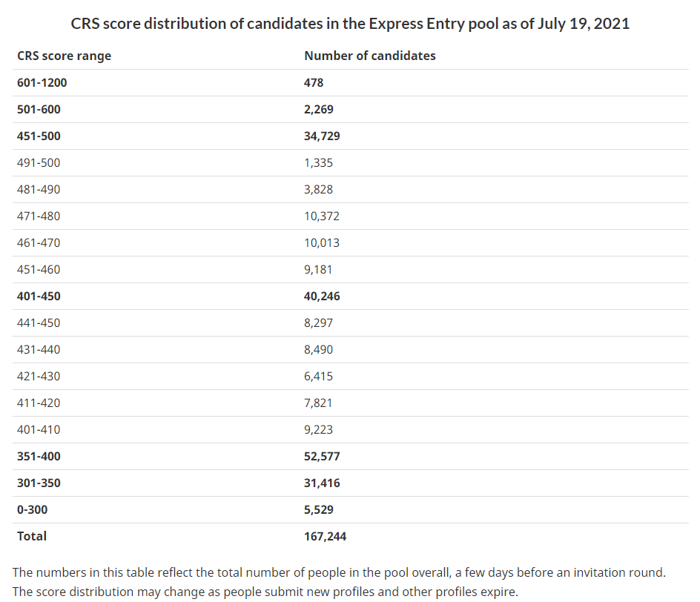Select the 401-410 score range cell
Viewport: 700px width, 602px height.
tap(39, 429)
